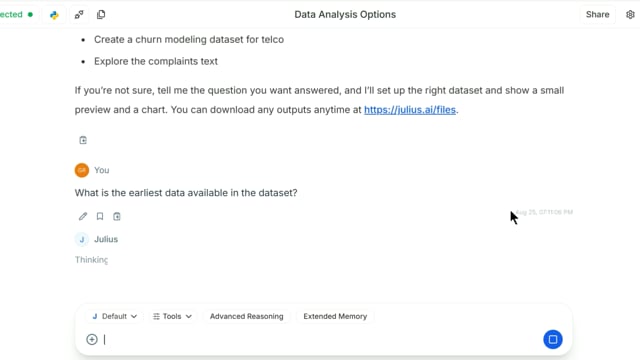Copy your message using the clipboard icon
This screenshot has width=640, height=360.
point(117,216)
